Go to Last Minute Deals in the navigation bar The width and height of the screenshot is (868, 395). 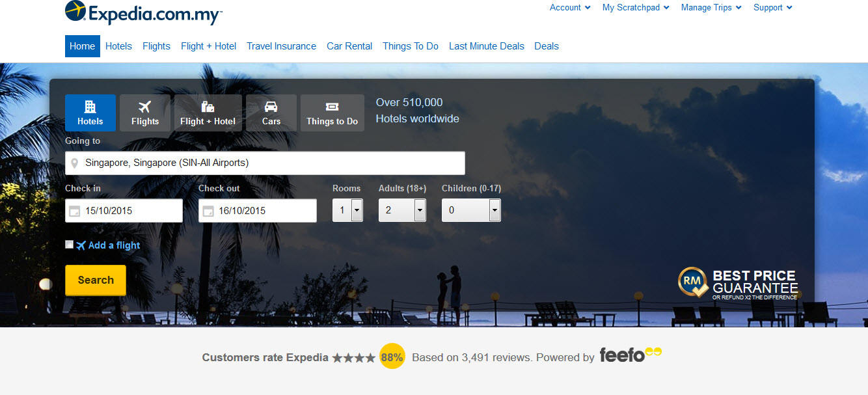486,46
